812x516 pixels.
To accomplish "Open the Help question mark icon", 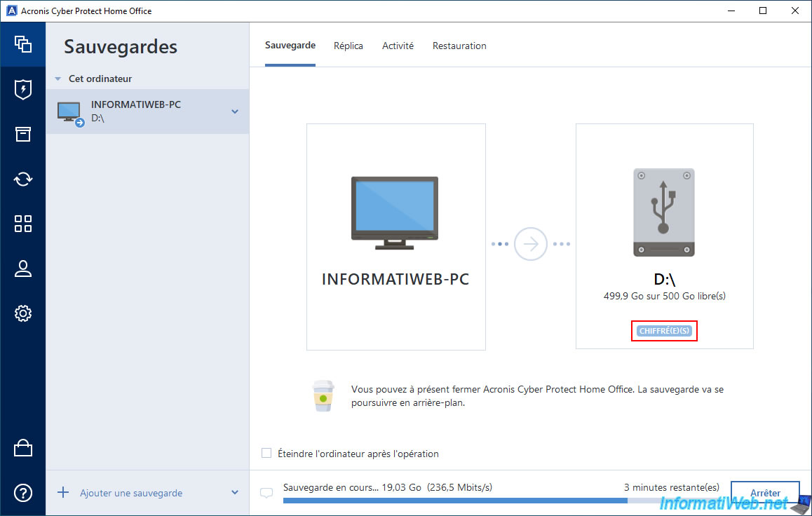I will point(22,493).
